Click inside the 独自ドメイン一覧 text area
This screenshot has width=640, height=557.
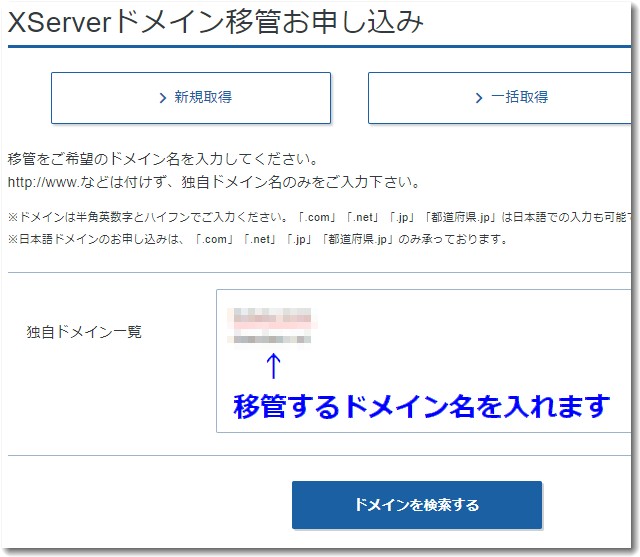pos(424,361)
